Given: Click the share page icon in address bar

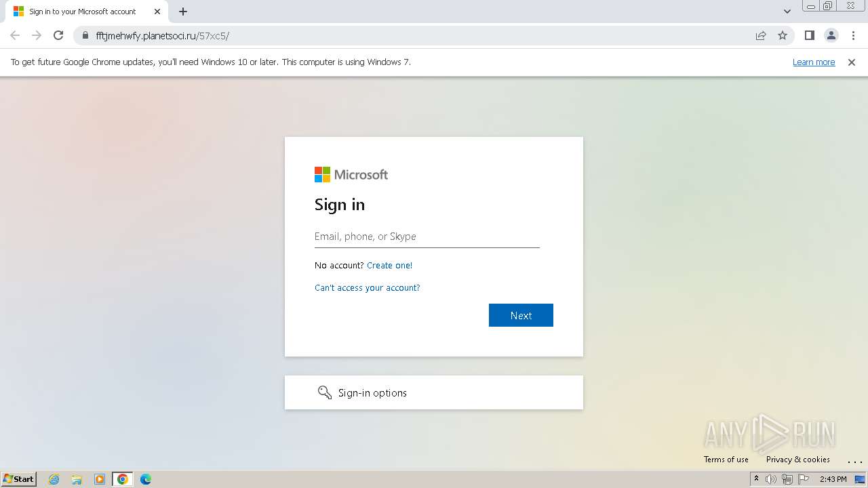Looking at the screenshot, I should (x=761, y=35).
